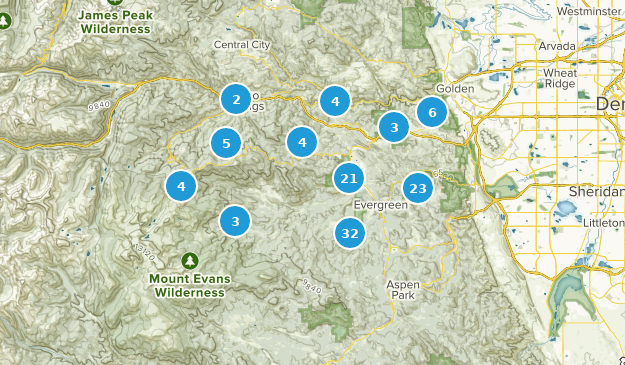Click the Aspen Park town label
Viewport: 625px width, 365px height.
coord(403,290)
